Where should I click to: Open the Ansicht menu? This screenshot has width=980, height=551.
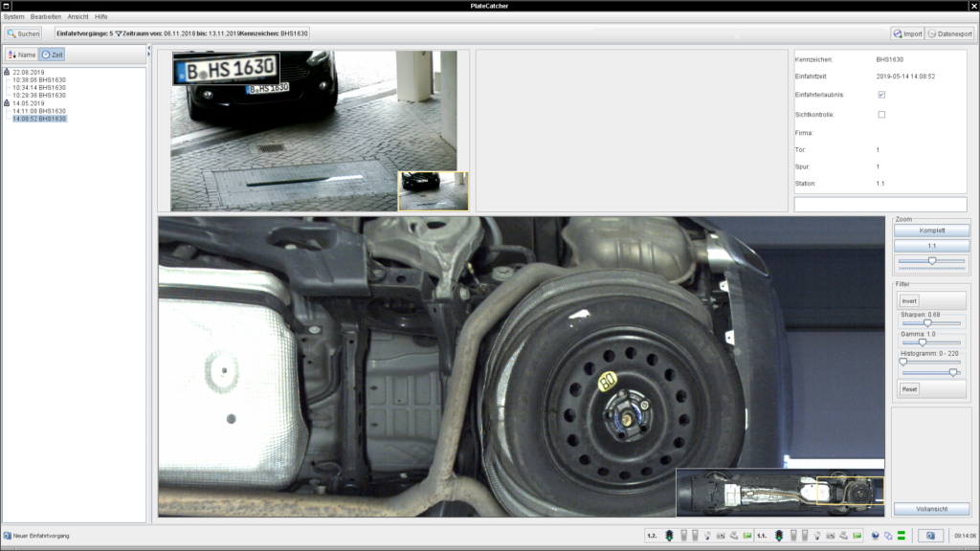pyautogui.click(x=78, y=17)
